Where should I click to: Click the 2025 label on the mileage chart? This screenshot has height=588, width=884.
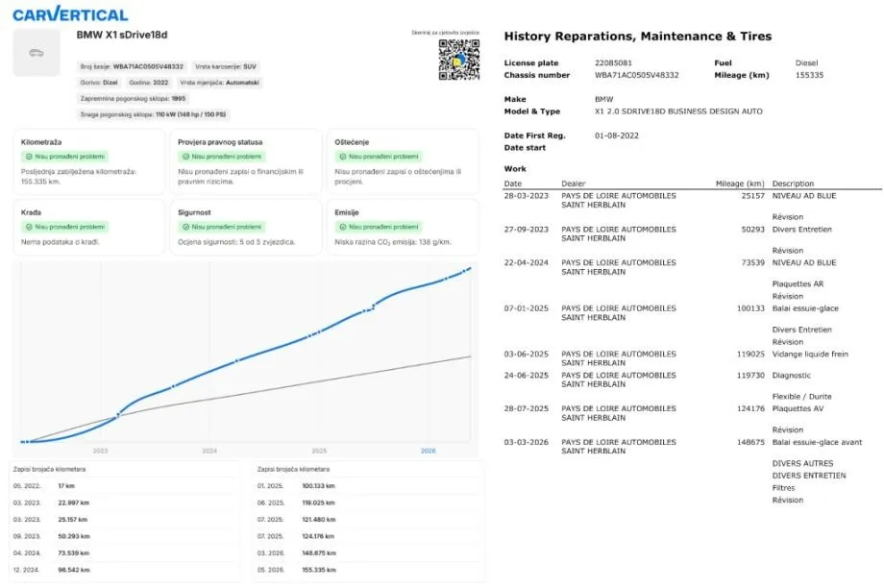coord(319,451)
